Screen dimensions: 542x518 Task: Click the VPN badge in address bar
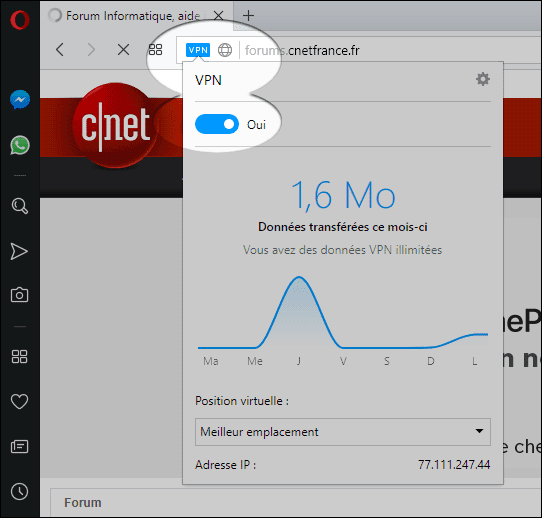click(198, 50)
